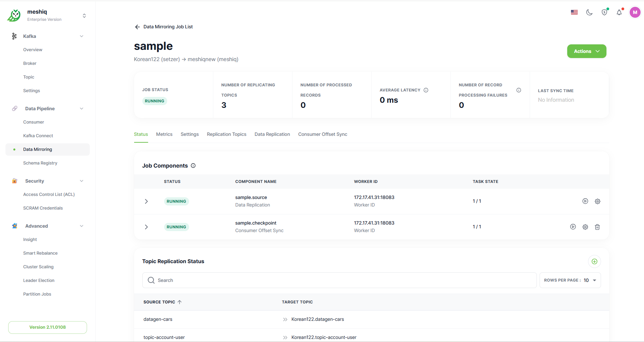Toggle dark mode moon icon
Image resolution: width=644 pixels, height=342 pixels.
pos(589,12)
